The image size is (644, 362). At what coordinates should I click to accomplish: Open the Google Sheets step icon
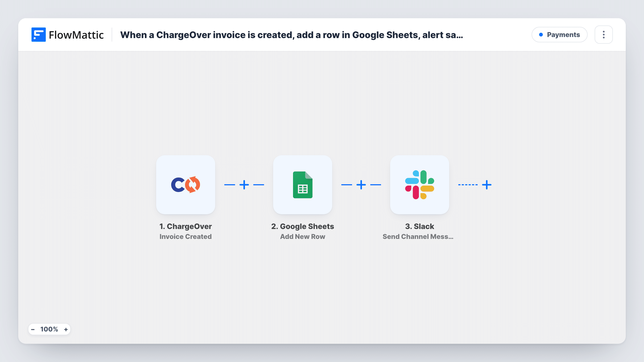coord(303,185)
